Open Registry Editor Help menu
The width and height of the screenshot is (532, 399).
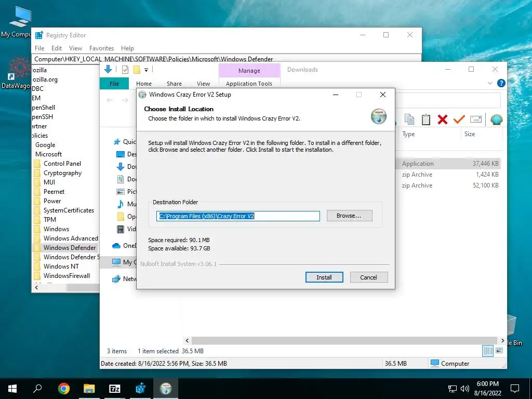click(127, 48)
